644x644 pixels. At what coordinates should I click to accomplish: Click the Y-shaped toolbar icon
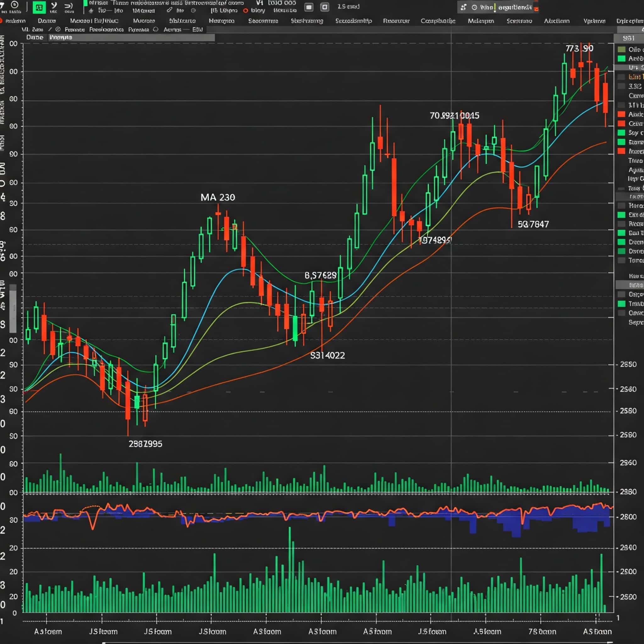[x=54, y=5]
